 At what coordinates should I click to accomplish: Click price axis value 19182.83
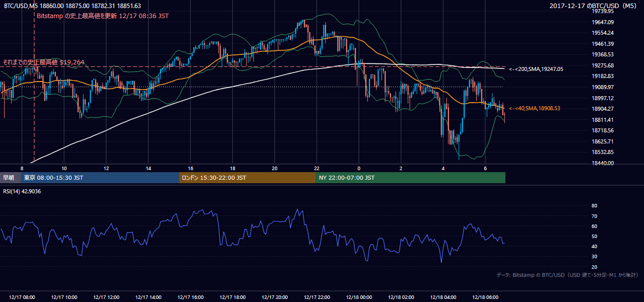[603, 76]
